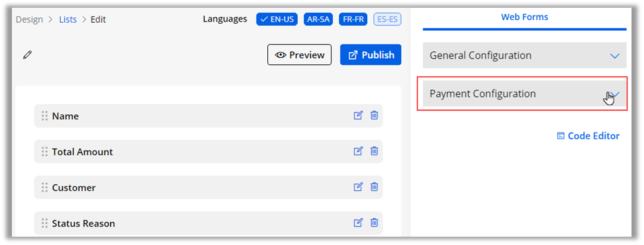The image size is (644, 245).
Task: Publish the list
Action: coord(371,55)
